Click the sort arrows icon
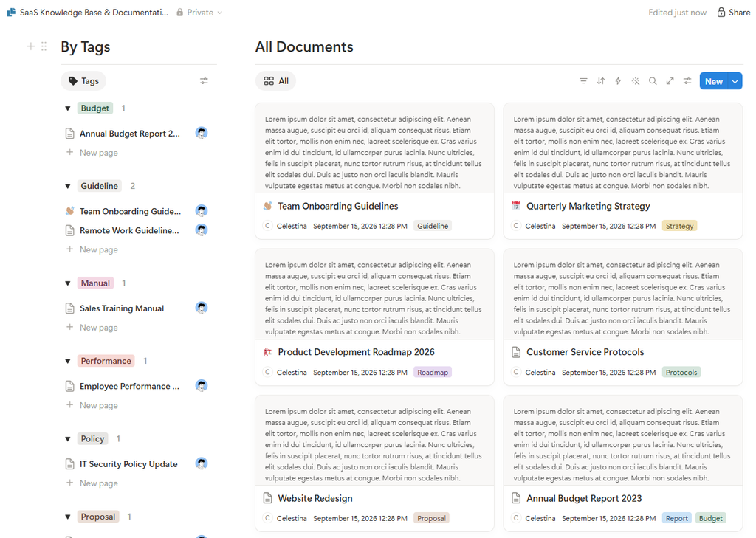 tap(601, 81)
